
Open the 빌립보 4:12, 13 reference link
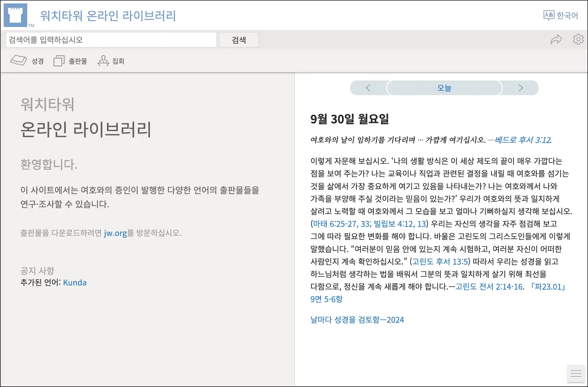[400, 224]
